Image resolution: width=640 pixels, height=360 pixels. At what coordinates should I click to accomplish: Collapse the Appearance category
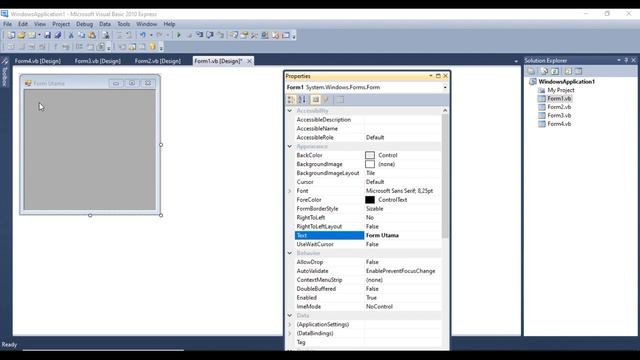click(x=290, y=146)
